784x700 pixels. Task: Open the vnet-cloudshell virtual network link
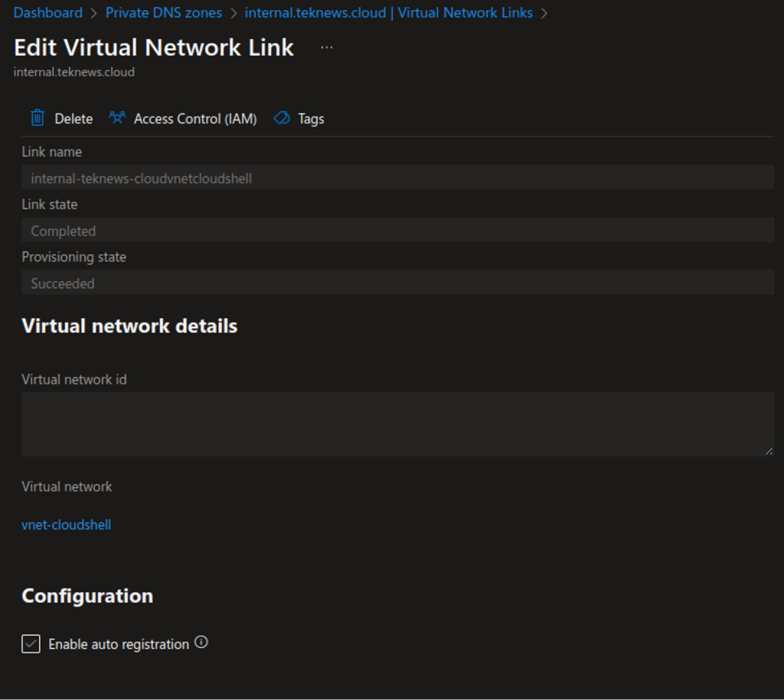click(x=66, y=524)
